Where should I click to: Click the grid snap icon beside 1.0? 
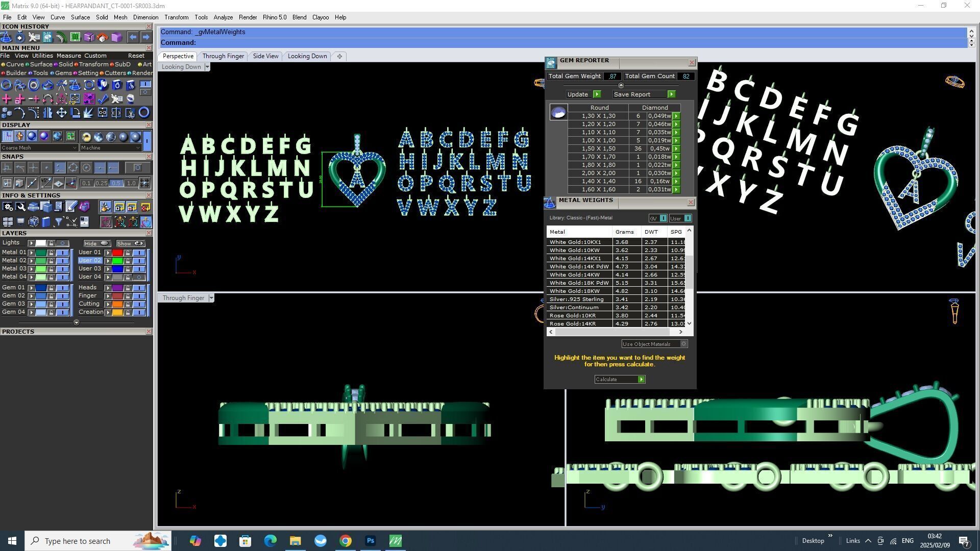pyautogui.click(x=144, y=183)
